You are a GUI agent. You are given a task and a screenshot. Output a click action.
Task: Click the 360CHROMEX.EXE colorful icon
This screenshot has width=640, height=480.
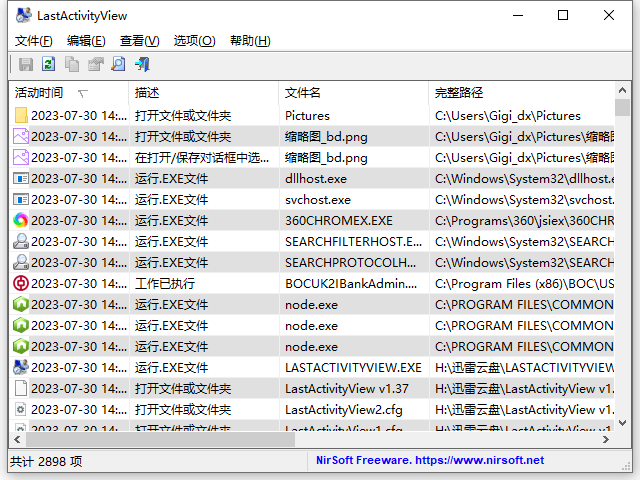(21, 220)
